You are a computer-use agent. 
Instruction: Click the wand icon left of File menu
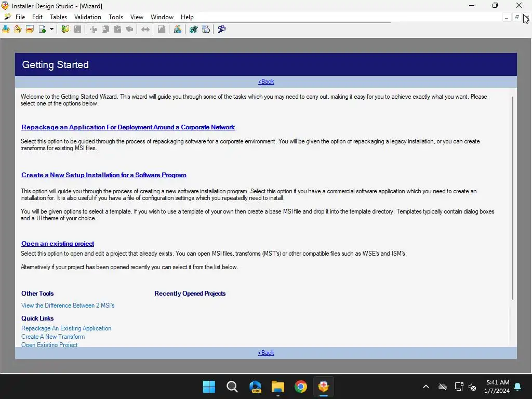[x=7, y=17]
